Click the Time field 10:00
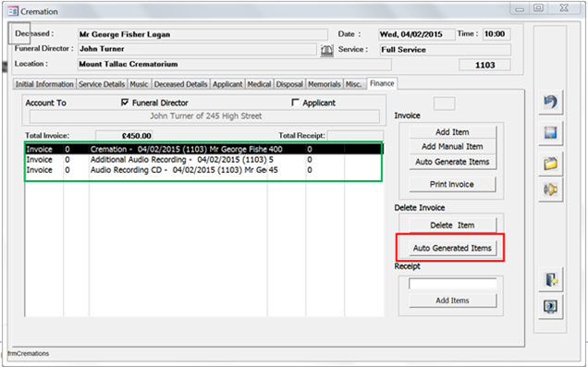588x367 pixels. pos(496,34)
